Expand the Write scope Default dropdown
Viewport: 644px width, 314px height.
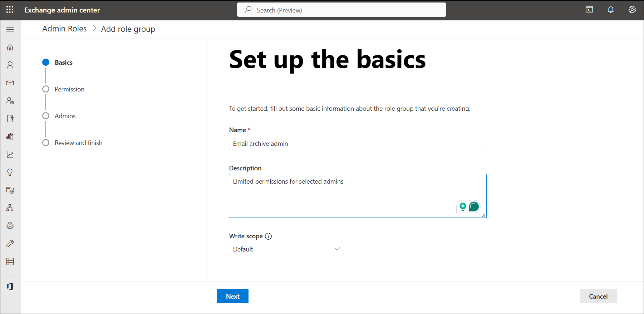coord(286,249)
